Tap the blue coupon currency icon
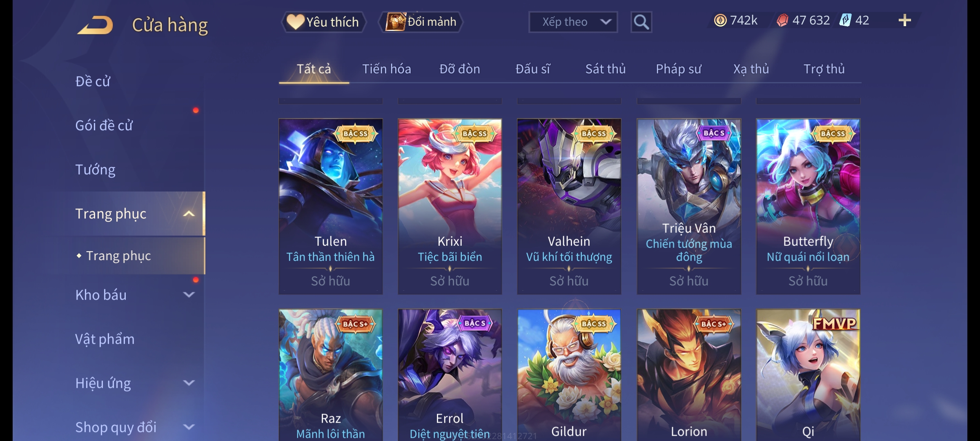 845,20
